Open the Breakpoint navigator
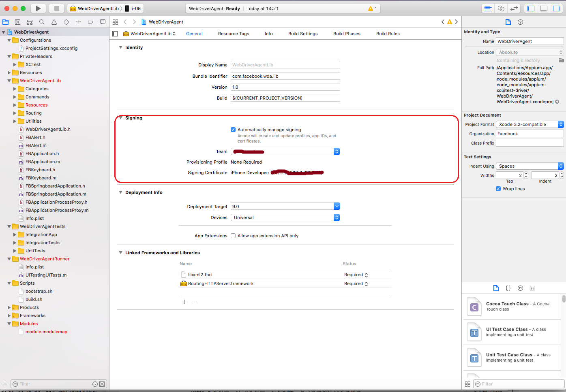The height and width of the screenshot is (392, 566). point(90,21)
